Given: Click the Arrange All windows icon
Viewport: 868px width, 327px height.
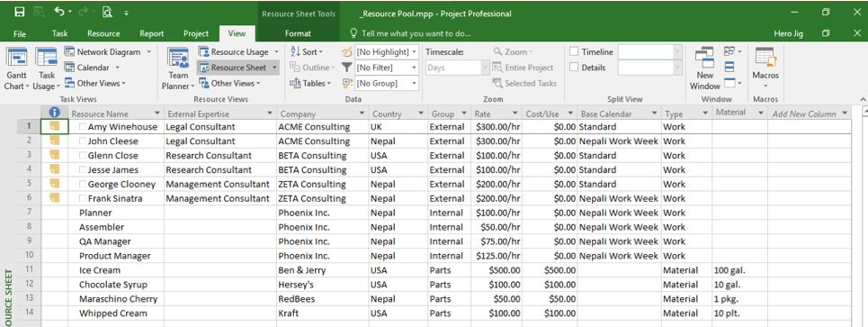Looking at the screenshot, I should (x=729, y=67).
